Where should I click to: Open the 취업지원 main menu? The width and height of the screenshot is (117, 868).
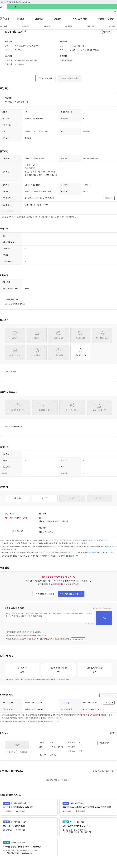39,19
